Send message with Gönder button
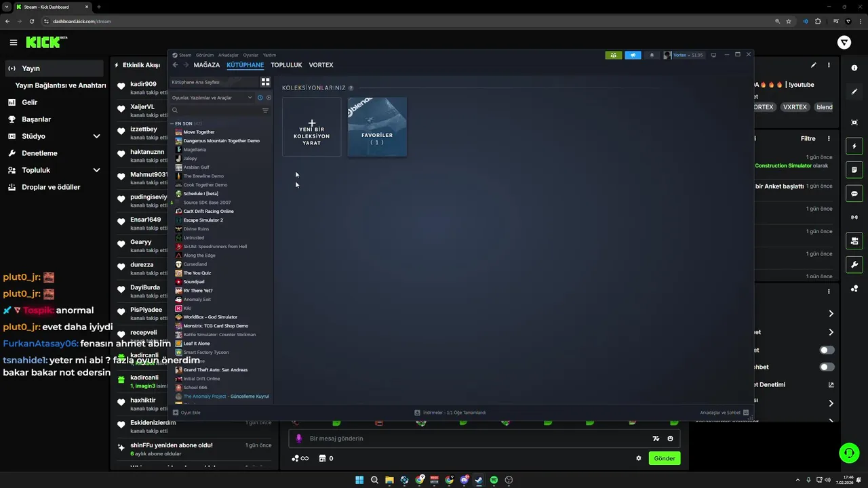The width and height of the screenshot is (868, 488). pyautogui.click(x=665, y=459)
